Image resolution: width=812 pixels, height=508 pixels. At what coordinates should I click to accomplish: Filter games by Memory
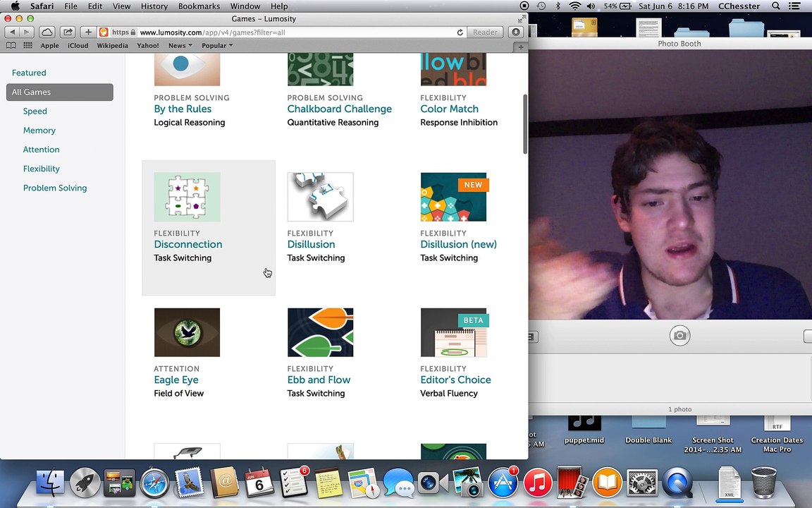point(39,130)
